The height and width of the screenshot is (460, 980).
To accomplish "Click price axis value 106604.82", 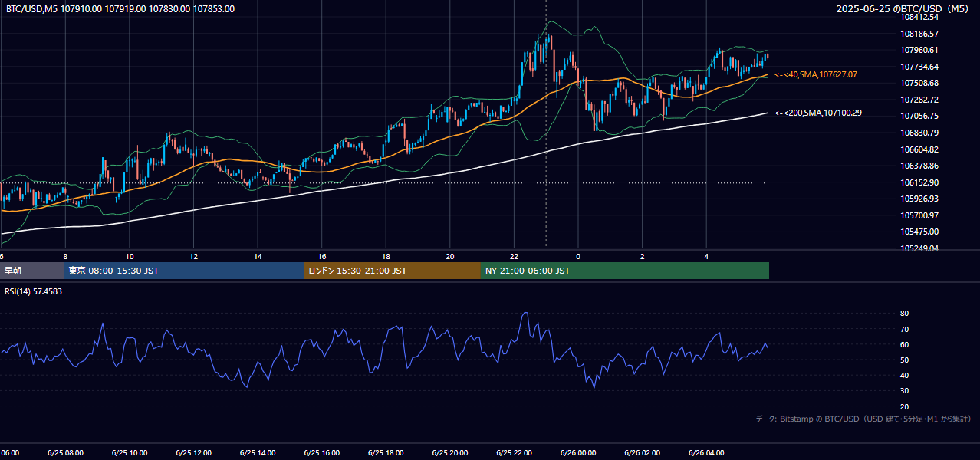I will click(919, 149).
